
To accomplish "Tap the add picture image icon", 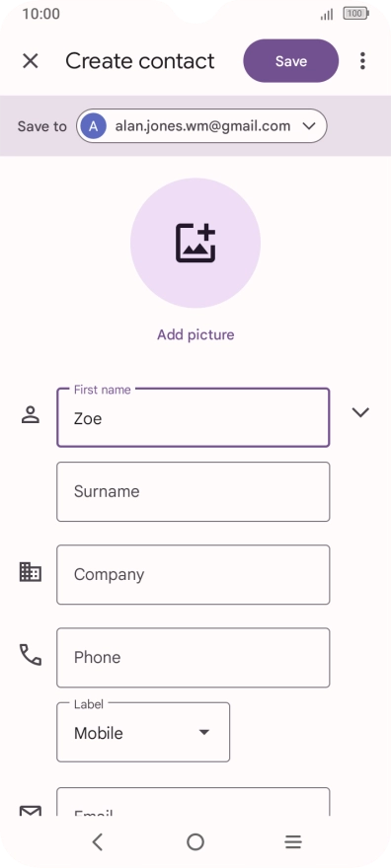I will [x=195, y=243].
